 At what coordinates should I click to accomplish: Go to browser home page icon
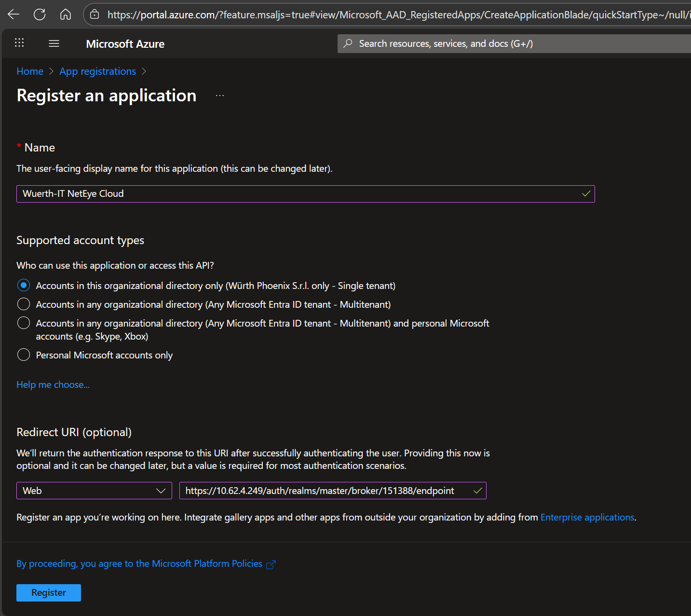(66, 14)
